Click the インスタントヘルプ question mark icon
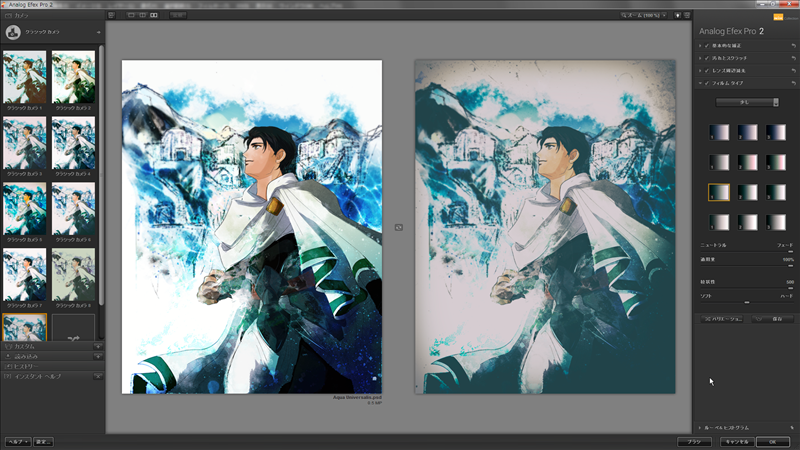This screenshot has height=450, width=800. (x=8, y=376)
